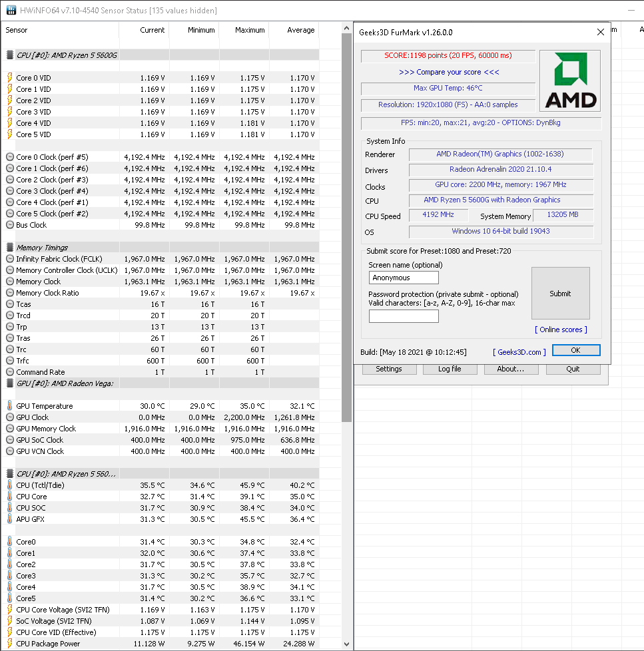The image size is (644, 651).
Task: Click the thermometer icon beside GPU Temperature
Action: (9, 405)
